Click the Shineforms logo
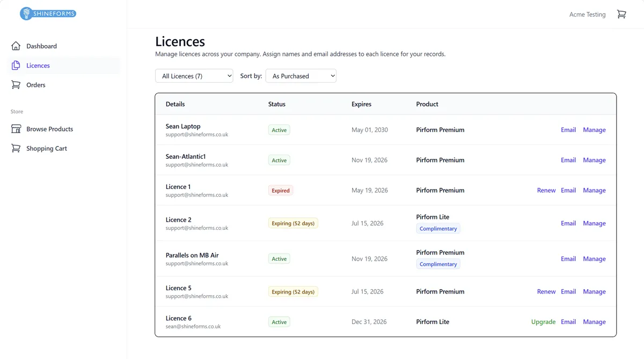644x359 pixels. (x=48, y=14)
